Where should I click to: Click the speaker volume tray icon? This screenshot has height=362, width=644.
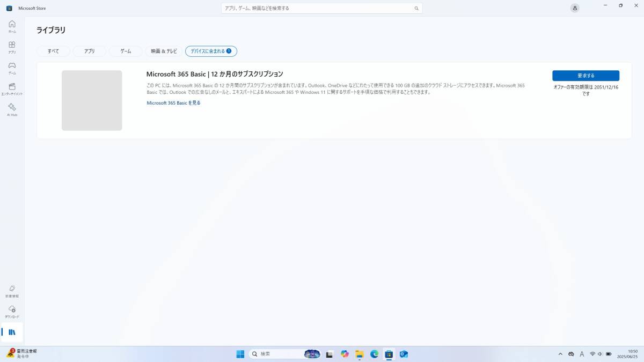point(601,354)
